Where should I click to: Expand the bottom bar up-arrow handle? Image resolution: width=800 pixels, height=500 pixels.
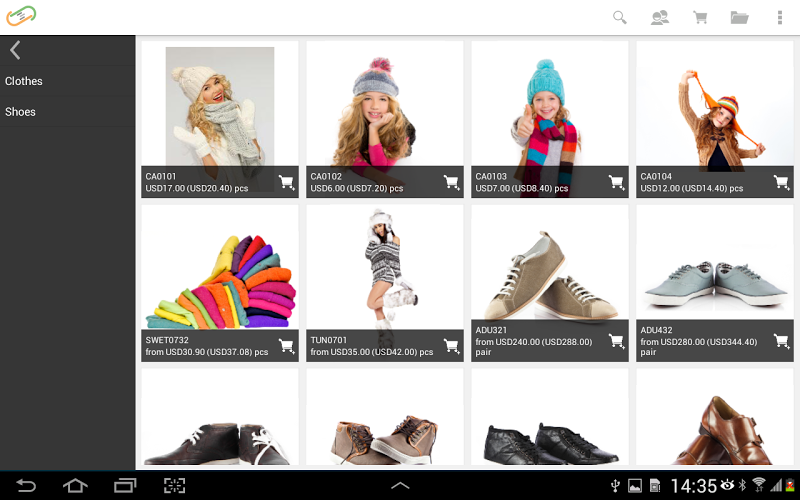coord(400,486)
